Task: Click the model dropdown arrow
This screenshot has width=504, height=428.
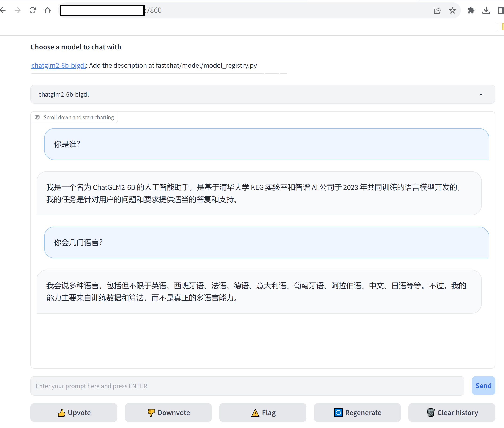Action: point(481,94)
